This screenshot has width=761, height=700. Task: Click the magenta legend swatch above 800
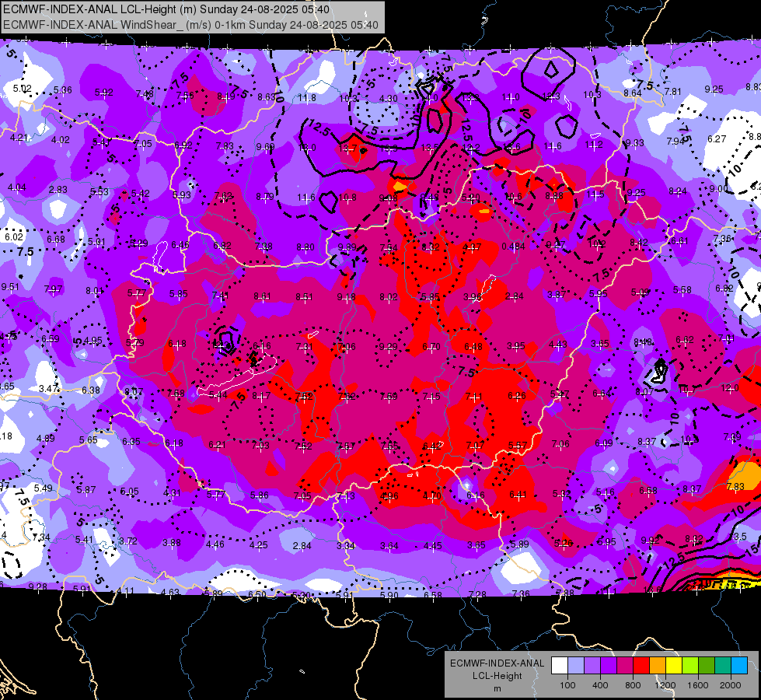[625, 666]
